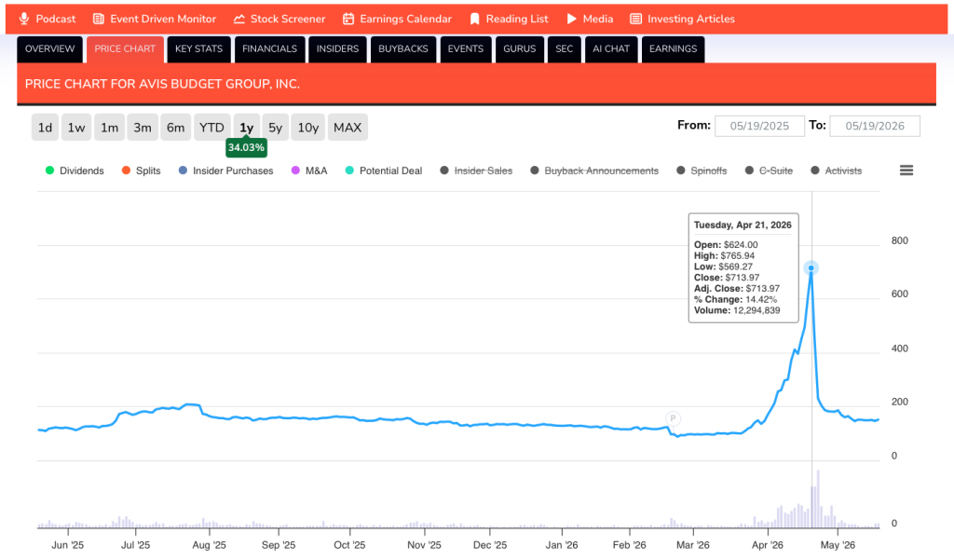Screen dimensions: 954x560
Task: Switch to the OVERVIEW tab
Action: point(50,48)
